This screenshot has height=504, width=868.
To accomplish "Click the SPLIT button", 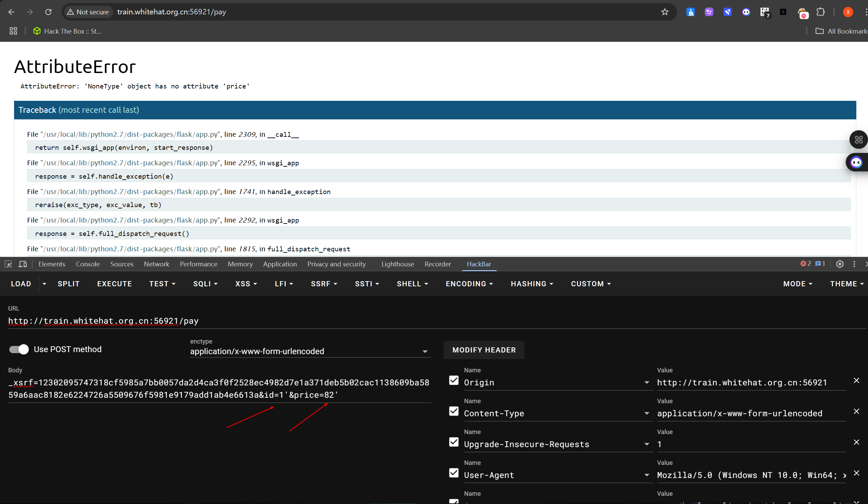I will click(69, 284).
